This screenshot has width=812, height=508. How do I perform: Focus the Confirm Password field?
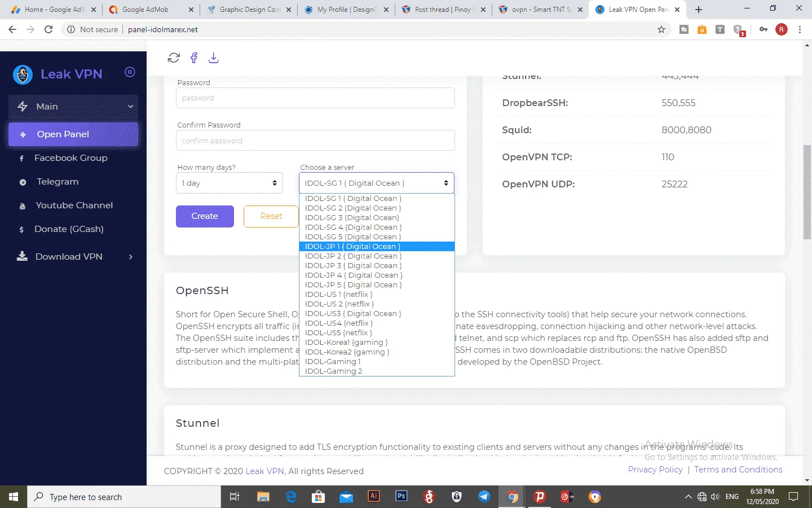(315, 141)
